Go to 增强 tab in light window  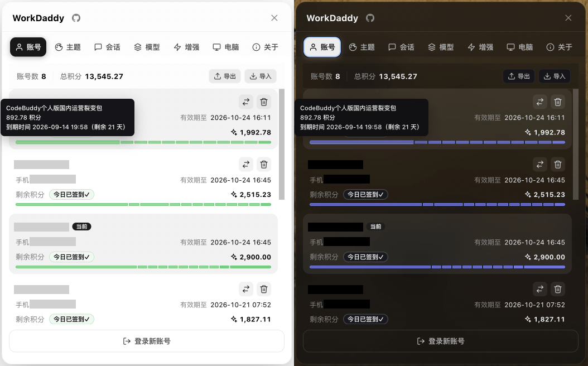point(186,47)
